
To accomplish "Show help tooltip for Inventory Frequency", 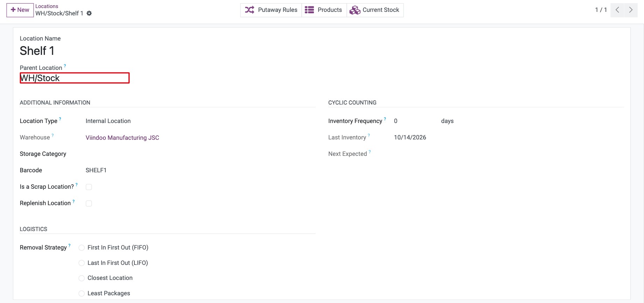I will (385, 119).
